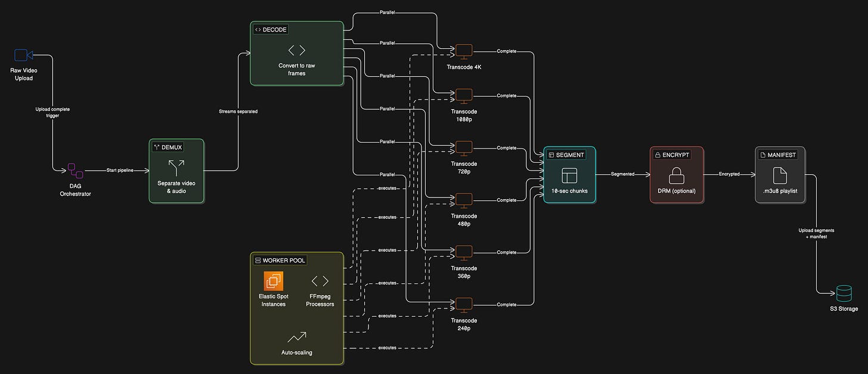
Task: Click the '10-sec chunks' text
Action: point(569,191)
